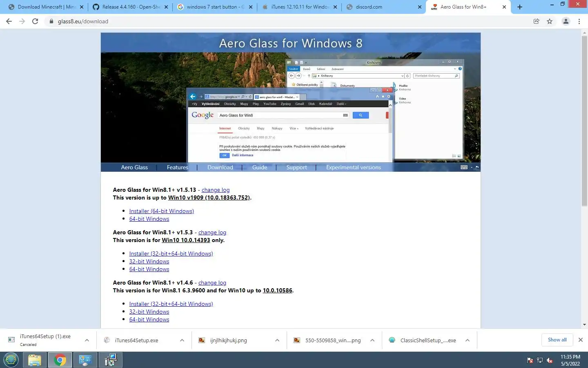Click the flag icon in the site nav bar
The height and width of the screenshot is (368, 588).
(477, 167)
